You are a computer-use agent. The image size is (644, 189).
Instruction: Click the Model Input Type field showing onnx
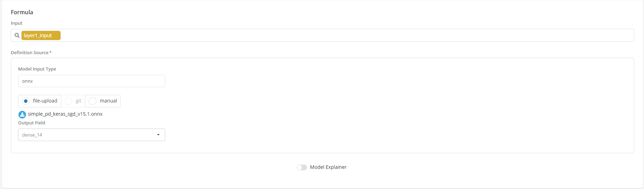coord(91,81)
